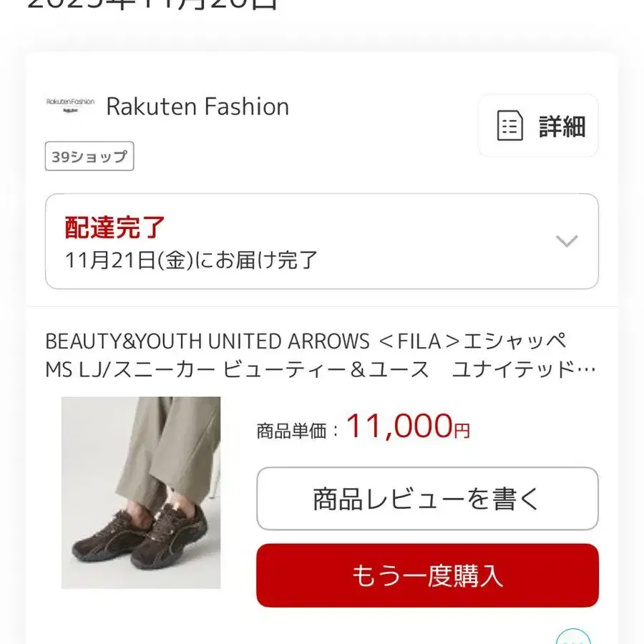Open the BEAUTY&YOUTH UNITED ARROWS product title
The width and height of the screenshot is (644, 644).
(321, 355)
